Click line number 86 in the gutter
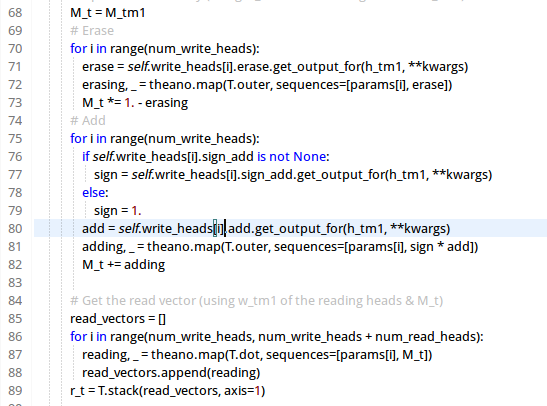 click(x=15, y=337)
